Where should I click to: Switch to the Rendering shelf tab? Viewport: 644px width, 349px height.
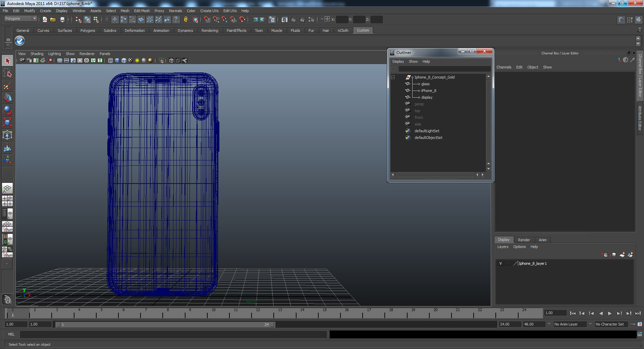[210, 31]
